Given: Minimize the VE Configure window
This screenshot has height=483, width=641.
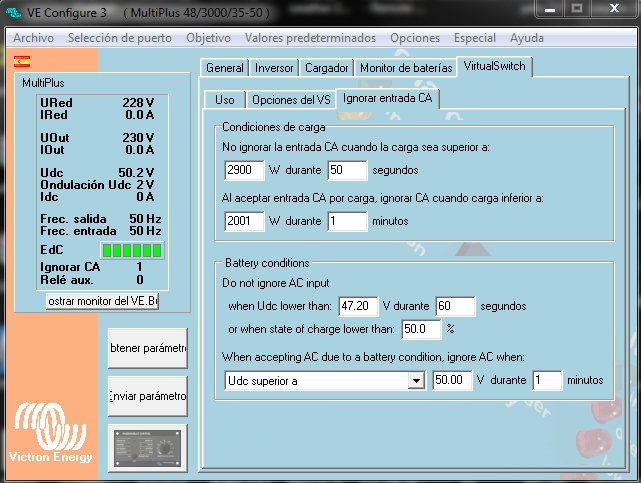Looking at the screenshot, I should click(x=550, y=8).
